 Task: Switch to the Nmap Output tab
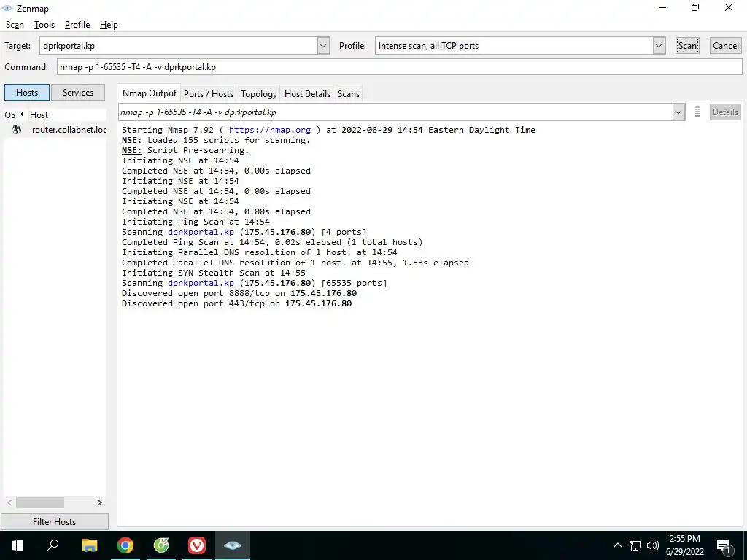point(149,93)
